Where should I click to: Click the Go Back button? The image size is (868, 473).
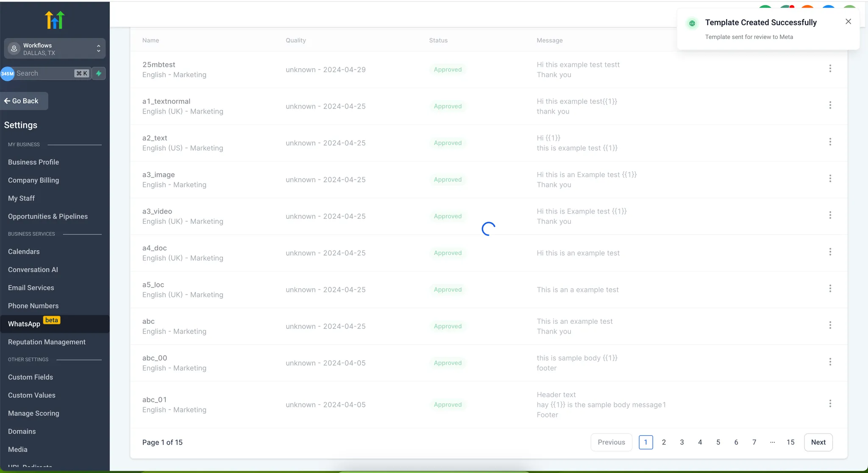[24, 101]
